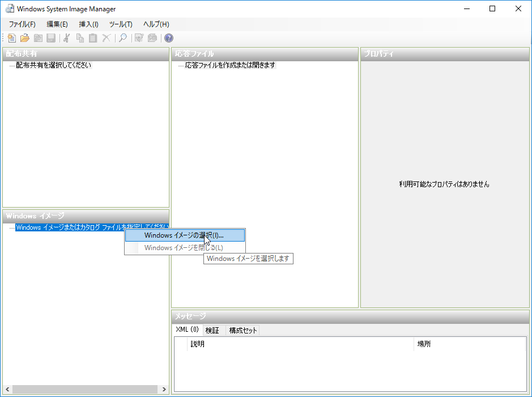Click the cut scissors icon
This screenshot has height=397, width=532.
(x=66, y=38)
